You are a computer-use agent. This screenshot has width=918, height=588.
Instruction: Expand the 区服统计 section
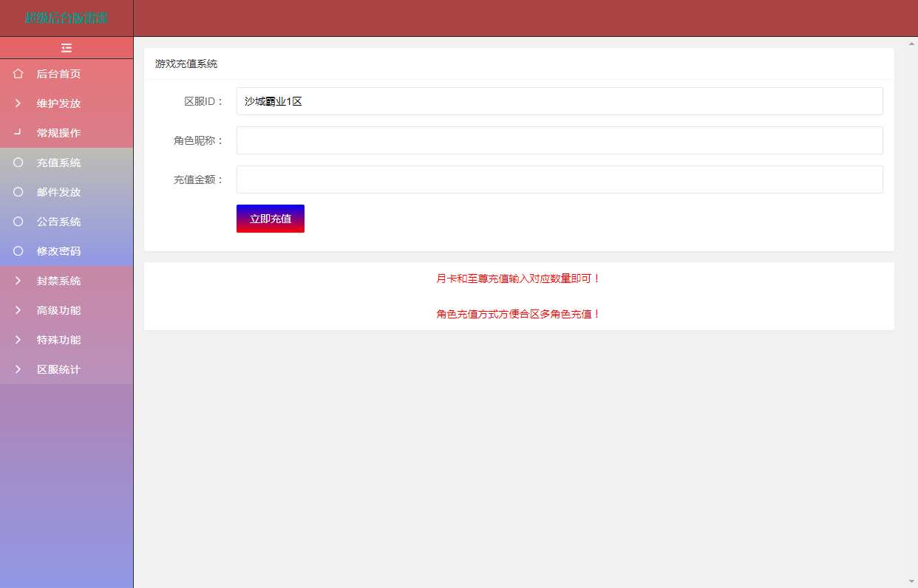(x=18, y=369)
